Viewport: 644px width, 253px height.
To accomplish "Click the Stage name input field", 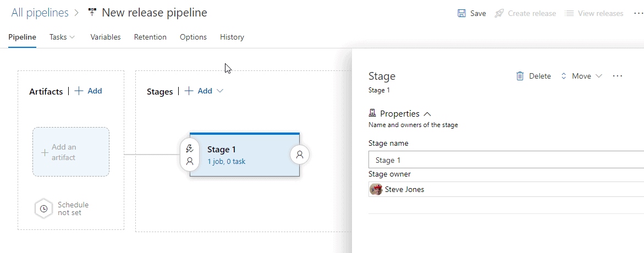I will [506, 160].
